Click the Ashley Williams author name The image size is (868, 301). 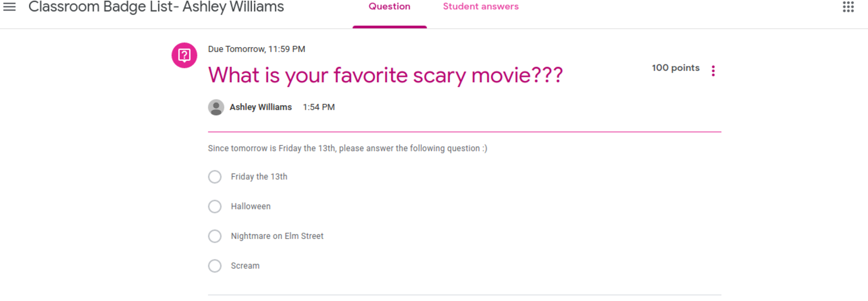[x=261, y=107]
